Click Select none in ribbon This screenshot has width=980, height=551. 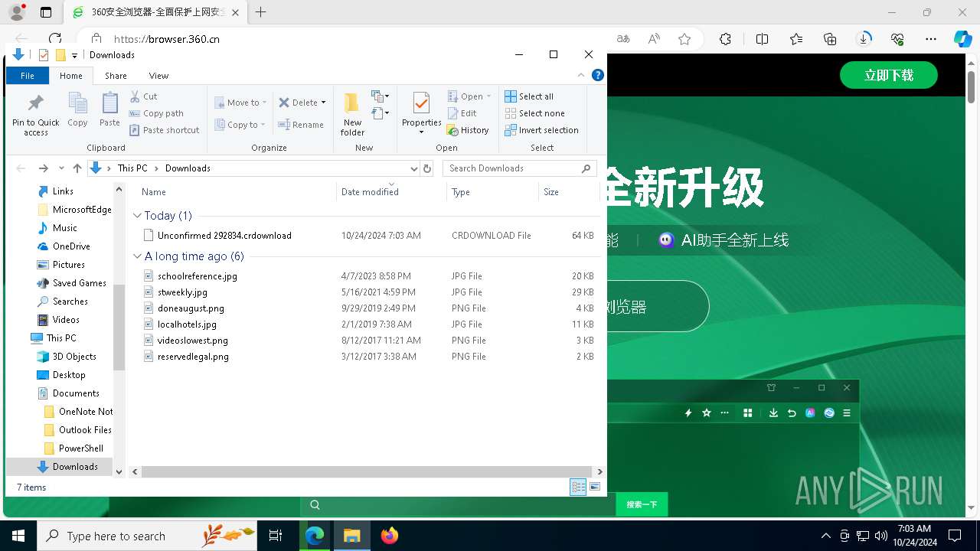(534, 113)
